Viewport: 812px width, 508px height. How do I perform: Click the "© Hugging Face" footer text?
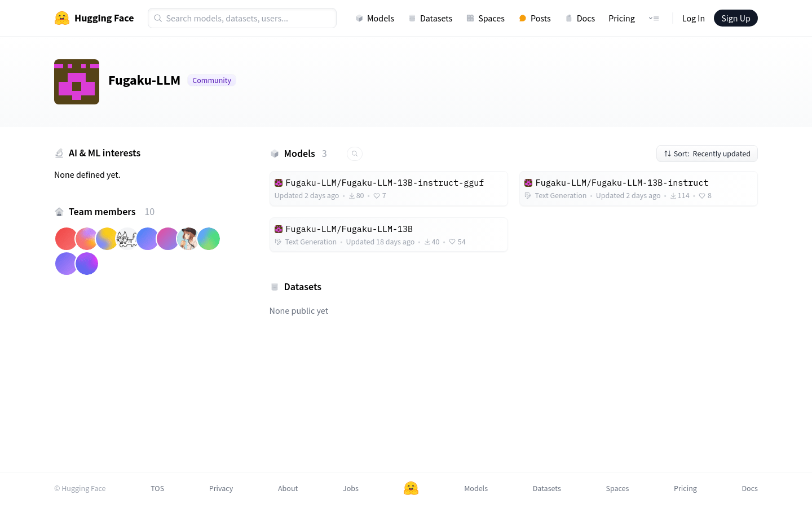tap(80, 489)
